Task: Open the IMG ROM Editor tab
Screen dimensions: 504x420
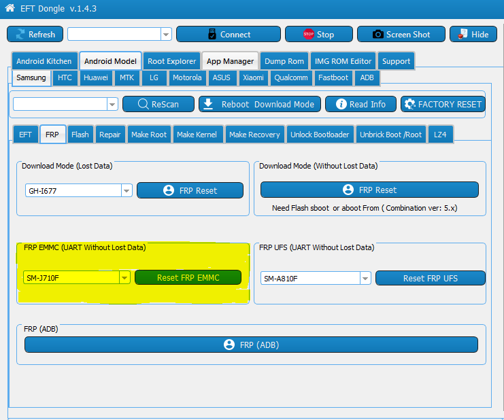Action: 343,61
